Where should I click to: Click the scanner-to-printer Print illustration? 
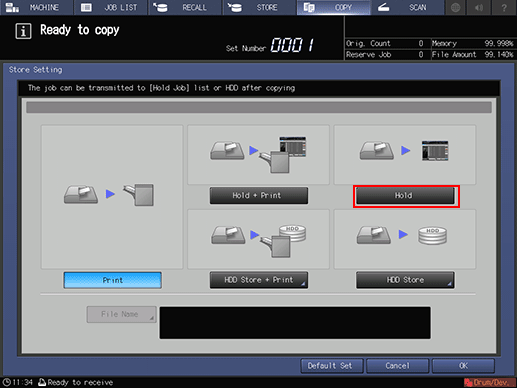(x=112, y=197)
